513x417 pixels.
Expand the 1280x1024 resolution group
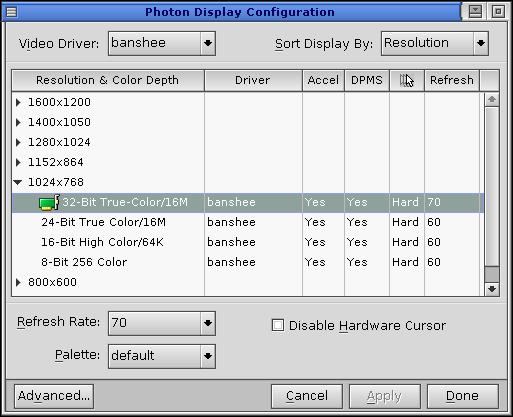click(18, 142)
